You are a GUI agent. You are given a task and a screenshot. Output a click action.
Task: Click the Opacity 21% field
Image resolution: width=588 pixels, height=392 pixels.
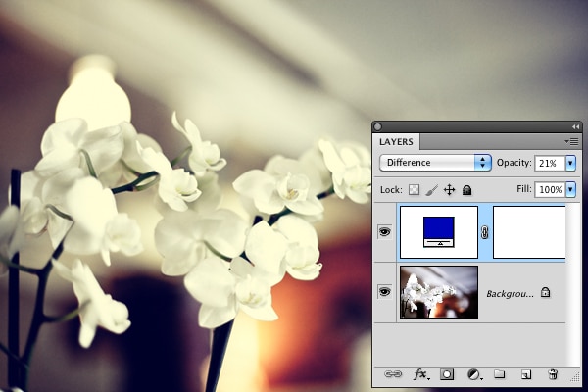tap(550, 164)
